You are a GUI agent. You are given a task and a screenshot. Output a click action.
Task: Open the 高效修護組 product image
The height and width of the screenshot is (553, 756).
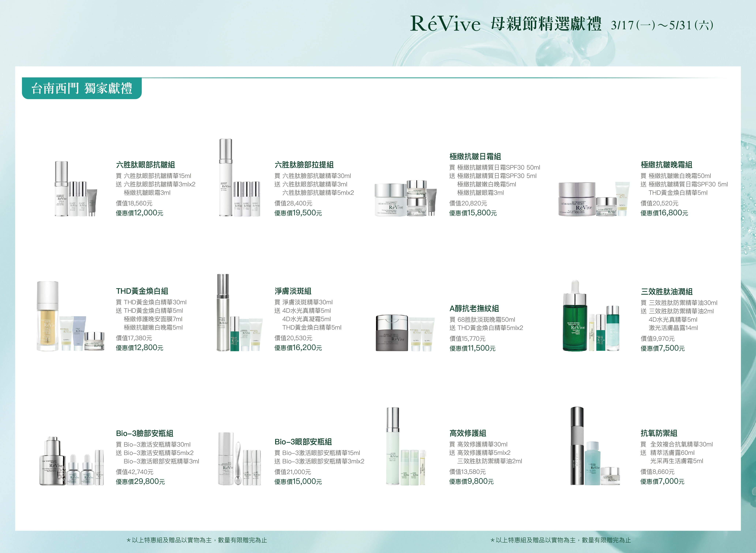click(x=406, y=446)
